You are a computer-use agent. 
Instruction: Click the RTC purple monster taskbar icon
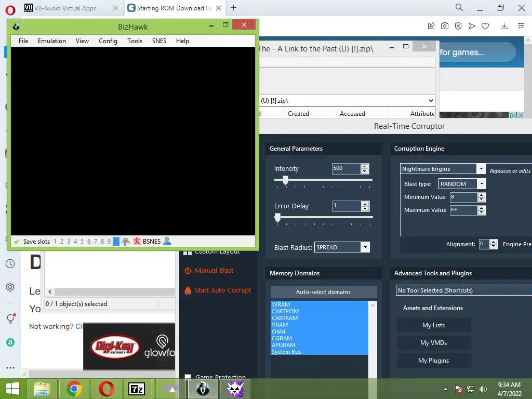(235, 389)
